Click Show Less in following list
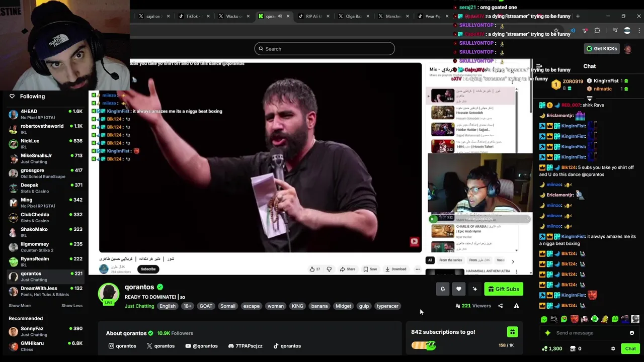Viewport: 644px width, 362px height. 72,306
